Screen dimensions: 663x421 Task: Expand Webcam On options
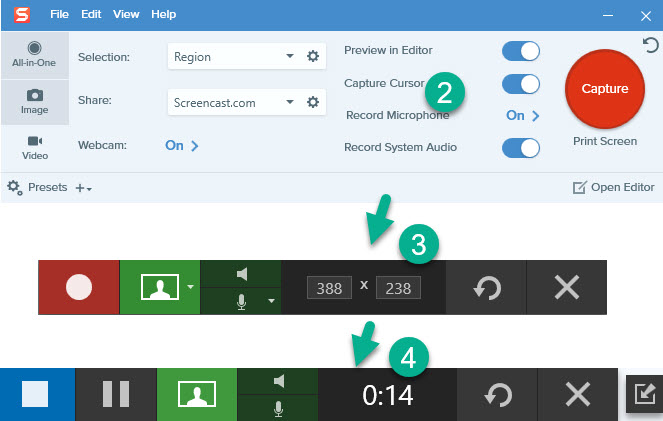tap(181, 145)
